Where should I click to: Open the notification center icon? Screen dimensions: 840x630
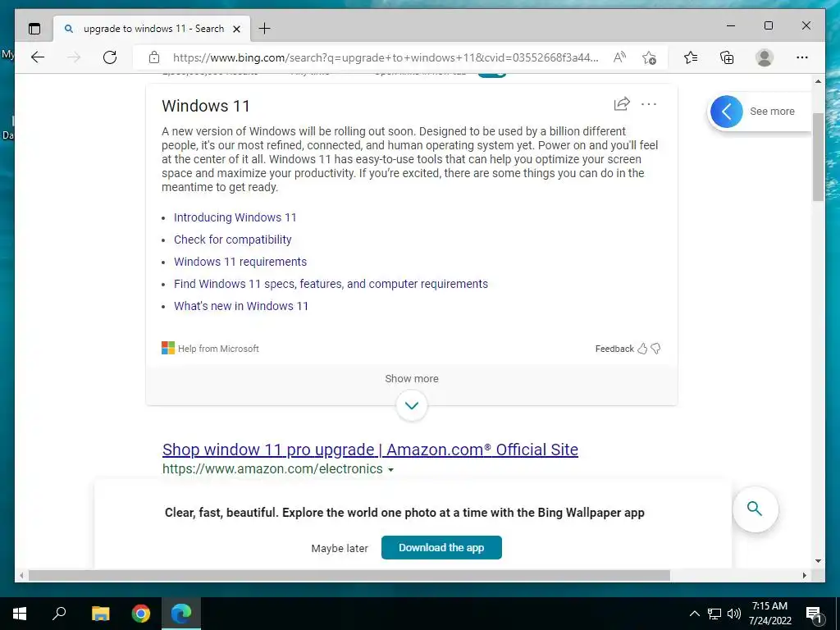(815, 614)
